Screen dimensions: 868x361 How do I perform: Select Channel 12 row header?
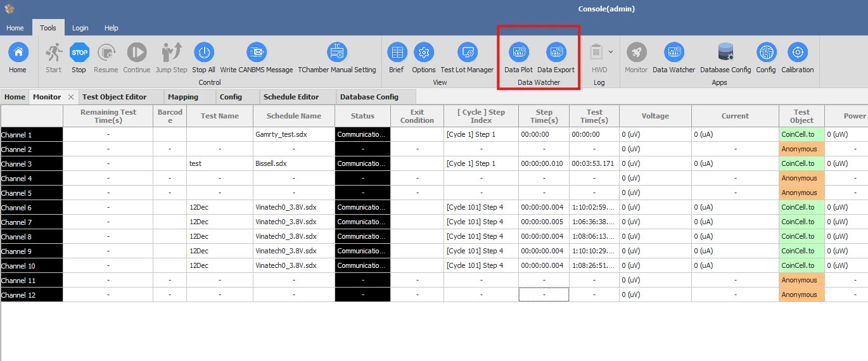click(32, 294)
